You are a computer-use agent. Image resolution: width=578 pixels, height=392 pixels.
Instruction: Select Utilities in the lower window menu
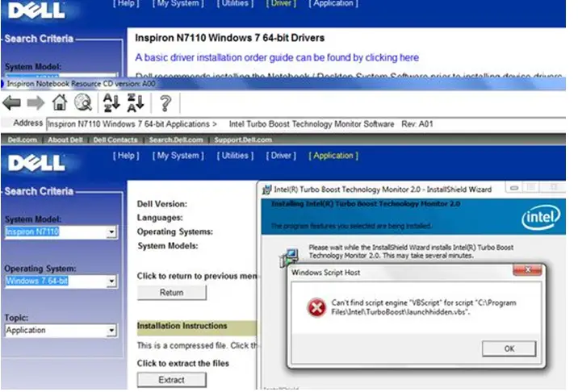click(235, 156)
